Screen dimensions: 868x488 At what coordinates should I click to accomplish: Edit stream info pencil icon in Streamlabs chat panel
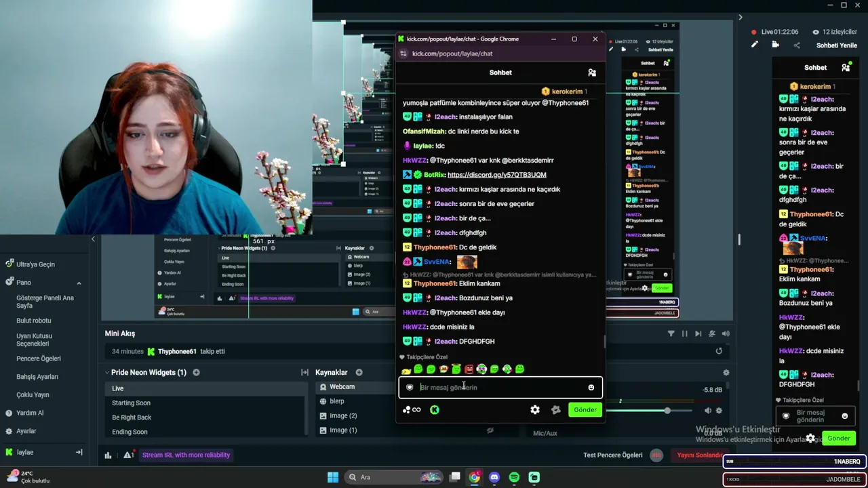click(754, 45)
